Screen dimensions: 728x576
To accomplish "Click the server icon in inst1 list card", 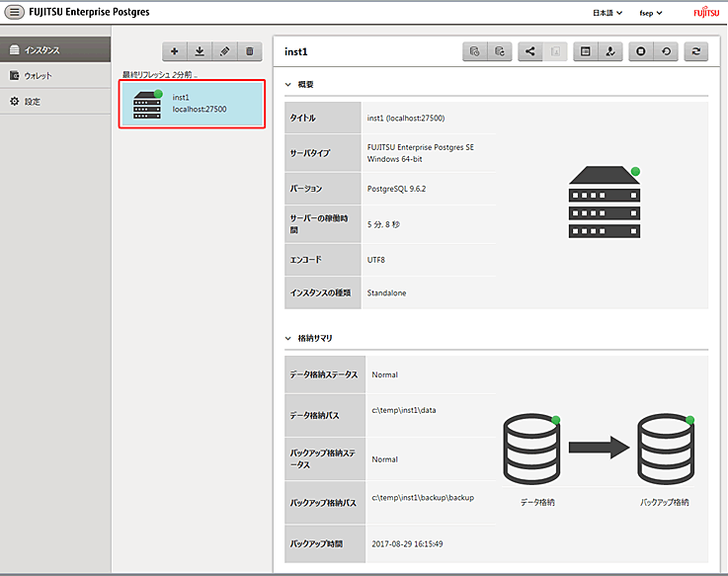I will (x=147, y=105).
